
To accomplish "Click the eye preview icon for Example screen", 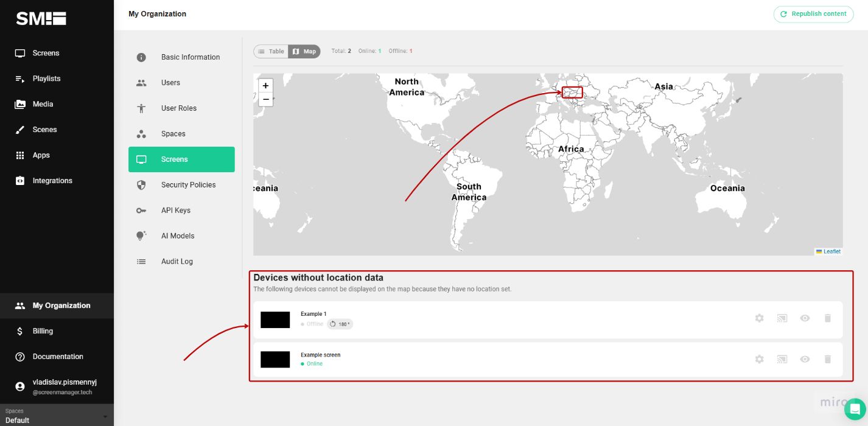I will tap(805, 359).
